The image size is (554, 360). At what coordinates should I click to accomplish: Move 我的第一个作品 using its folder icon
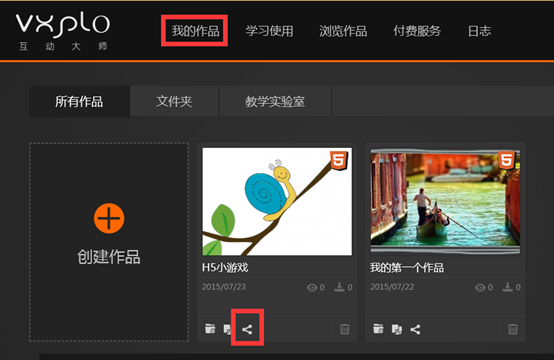point(378,329)
